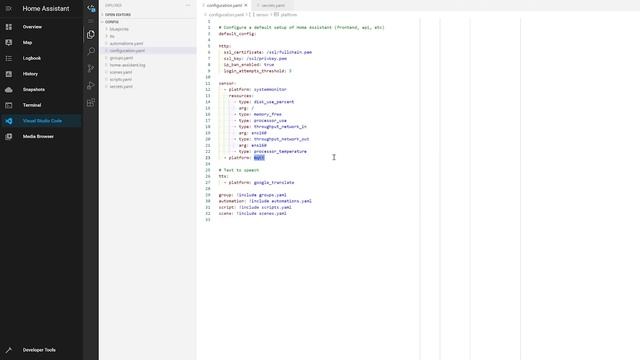Click the Terminal console icon

click(x=9, y=105)
